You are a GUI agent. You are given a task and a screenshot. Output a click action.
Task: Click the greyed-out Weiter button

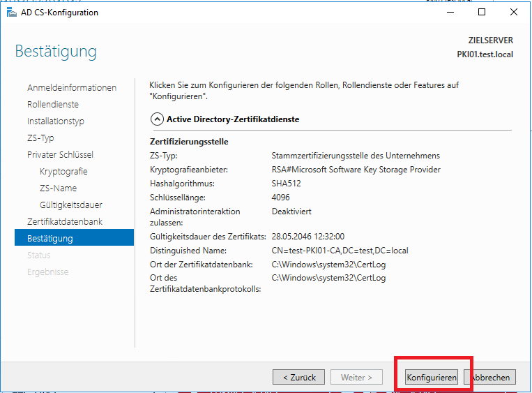point(356,378)
